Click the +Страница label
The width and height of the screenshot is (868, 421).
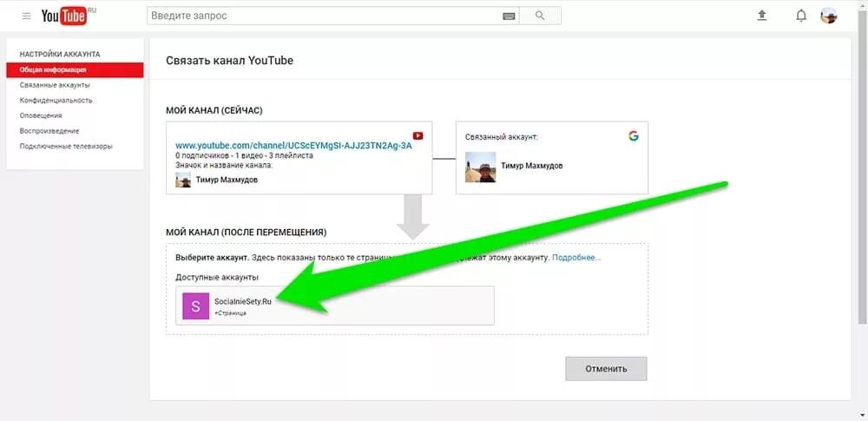tap(230, 313)
